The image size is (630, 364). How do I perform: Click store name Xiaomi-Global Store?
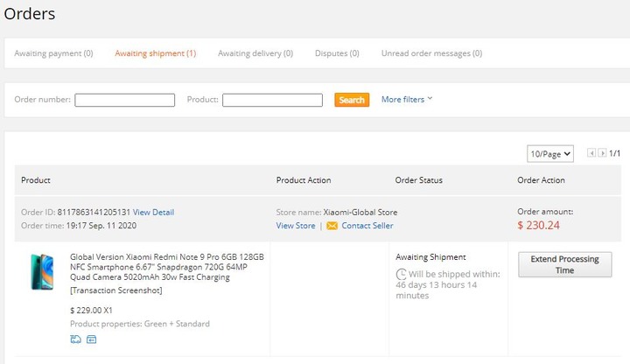360,212
